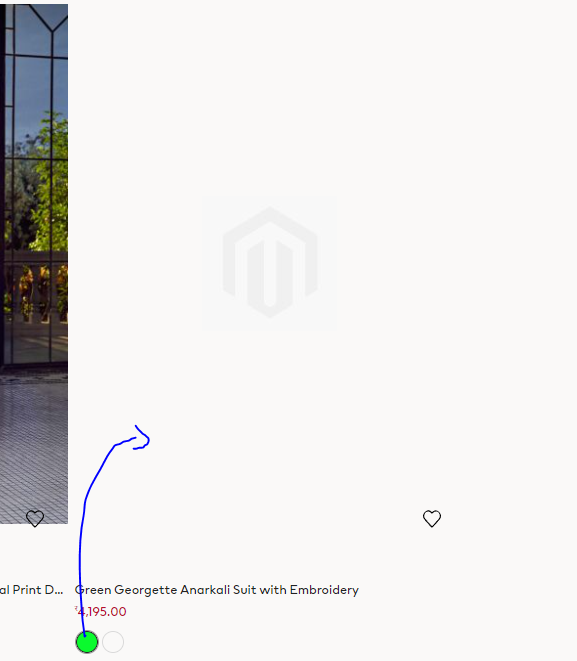Image resolution: width=577 pixels, height=661 pixels.
Task: Click the word 'Georgette' in the product name
Action: tap(145, 590)
